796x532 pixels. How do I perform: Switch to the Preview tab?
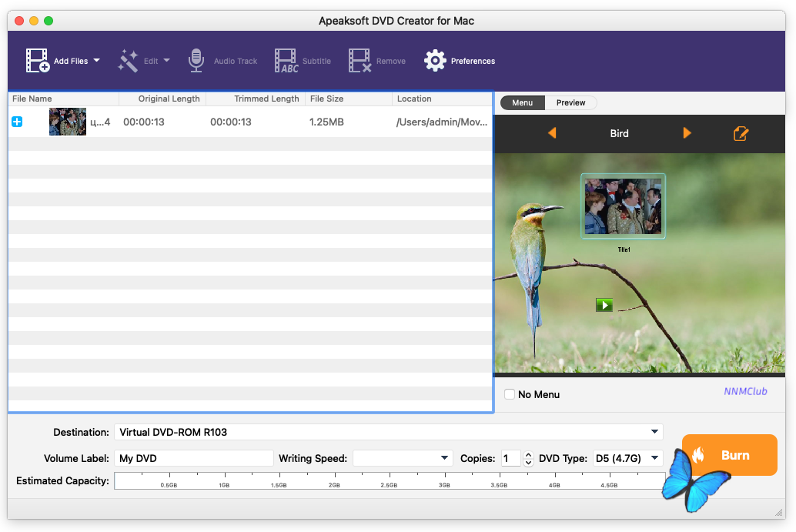click(x=570, y=102)
